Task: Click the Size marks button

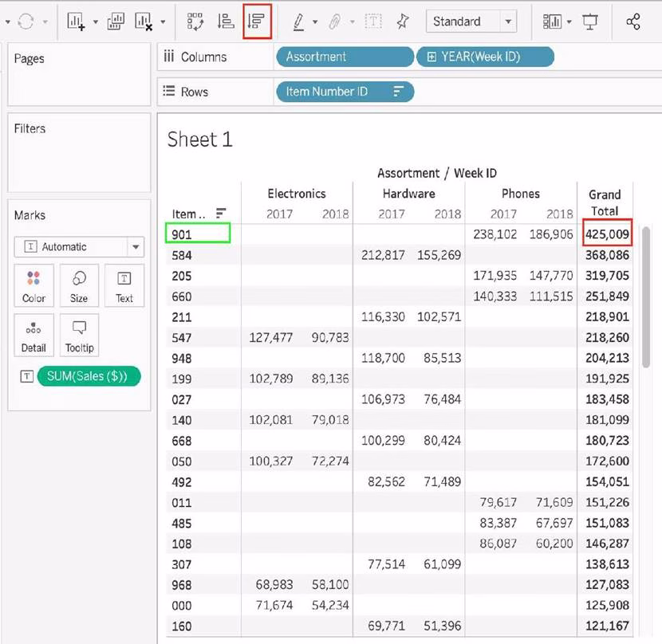Action: pyautogui.click(x=79, y=286)
